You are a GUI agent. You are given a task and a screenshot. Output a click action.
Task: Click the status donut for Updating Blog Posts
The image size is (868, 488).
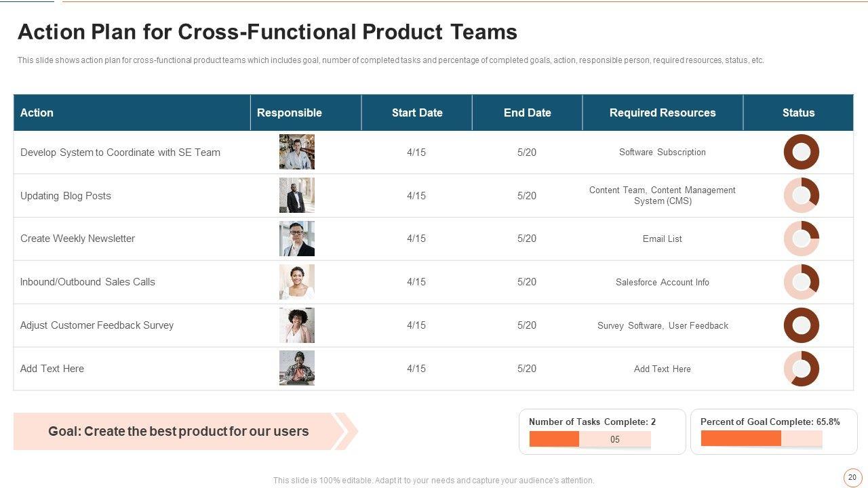pos(802,196)
